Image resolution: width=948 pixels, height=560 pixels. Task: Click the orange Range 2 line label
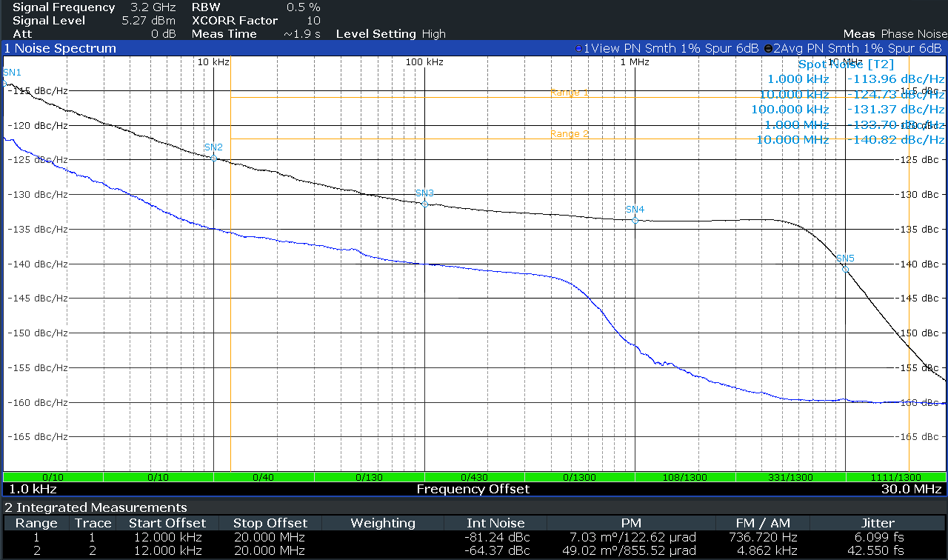coord(569,134)
